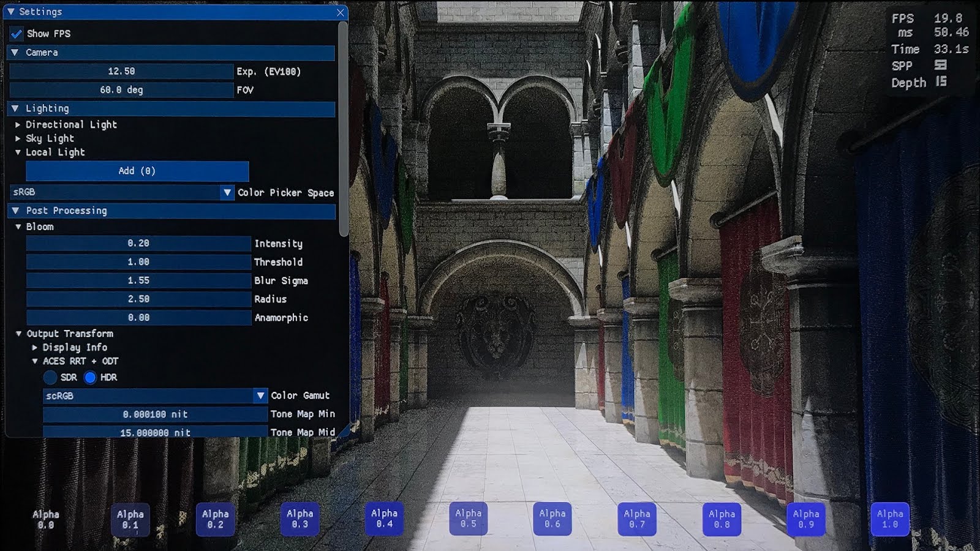Collapse the Output Transform tree node
Image resolution: width=980 pixels, height=551 pixels.
click(18, 334)
